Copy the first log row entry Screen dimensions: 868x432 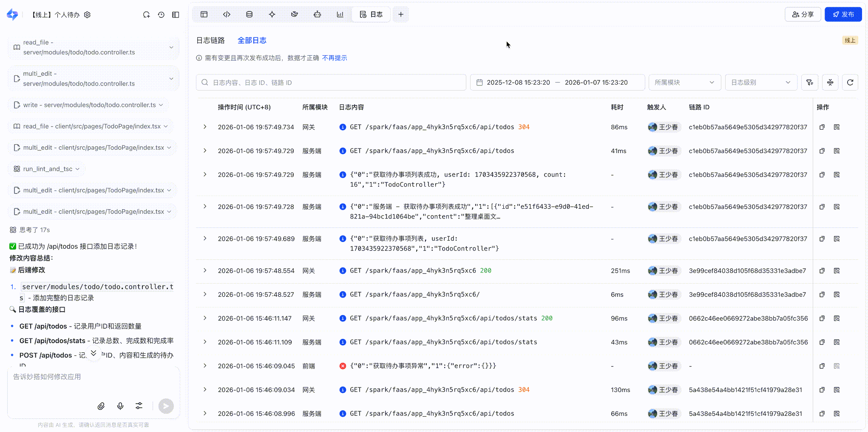tap(822, 127)
